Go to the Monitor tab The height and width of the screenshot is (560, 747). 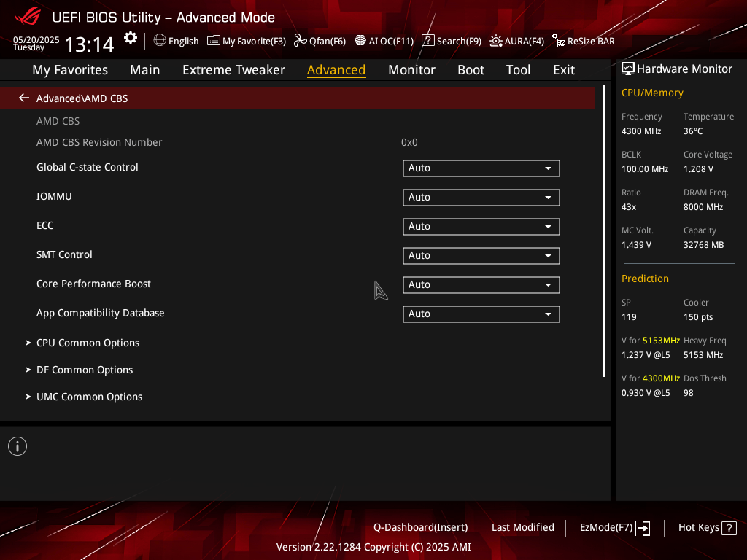point(411,70)
